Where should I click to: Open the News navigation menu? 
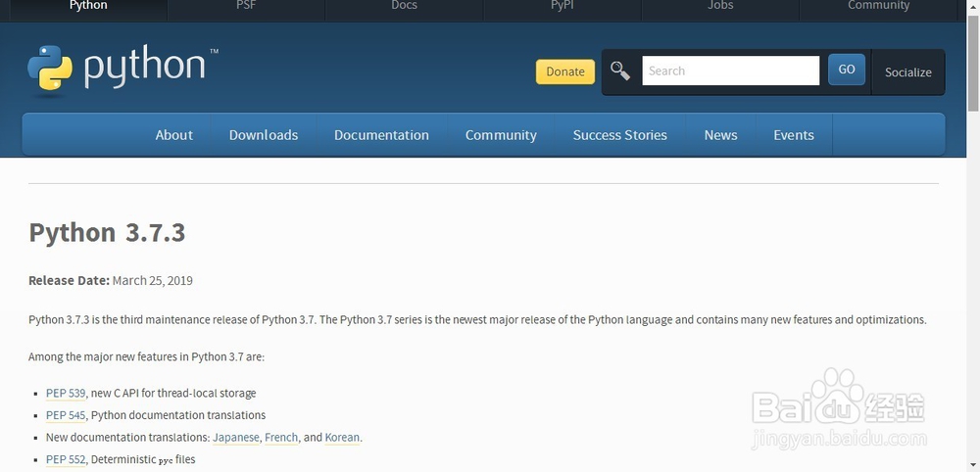click(720, 135)
